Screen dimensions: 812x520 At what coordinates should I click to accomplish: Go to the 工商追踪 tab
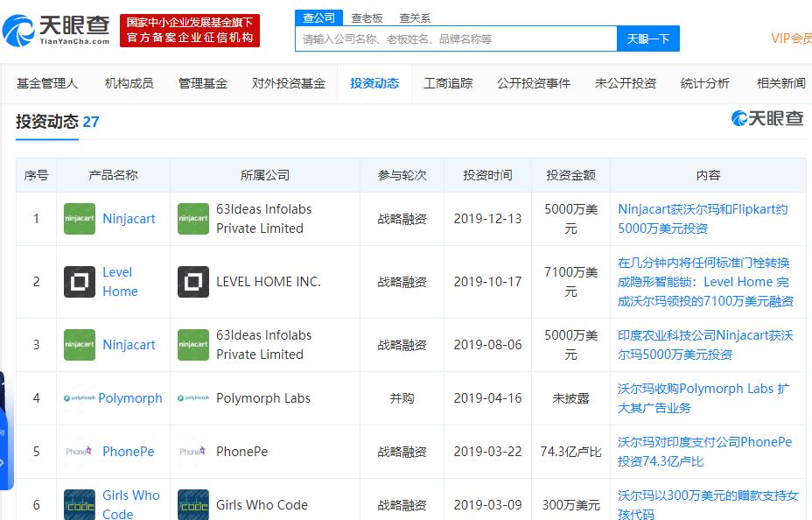click(x=448, y=83)
